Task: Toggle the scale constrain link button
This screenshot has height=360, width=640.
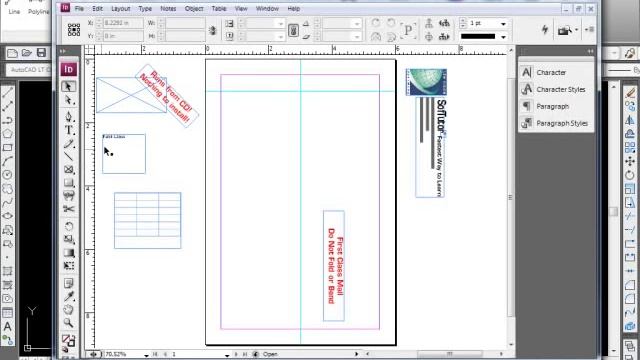Action: 293,30
